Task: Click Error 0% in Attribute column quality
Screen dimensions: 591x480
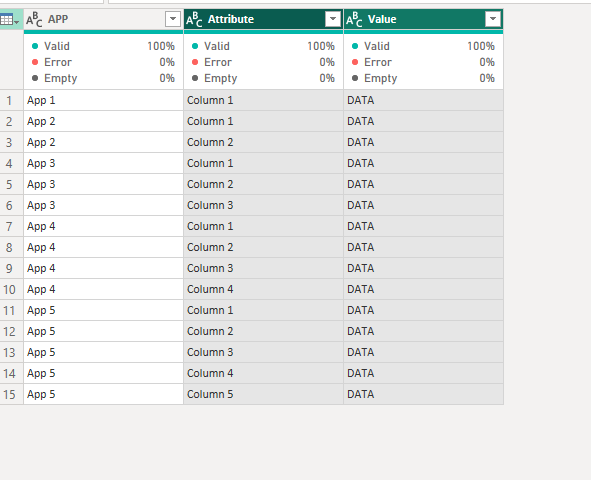Action: point(263,62)
